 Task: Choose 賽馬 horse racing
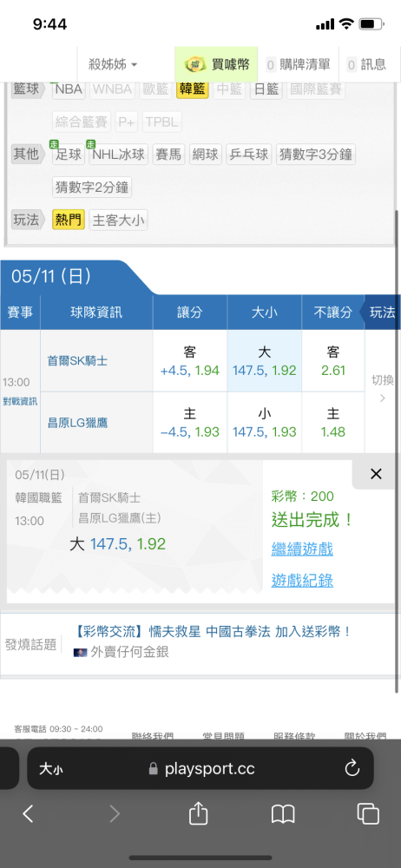coord(168,155)
